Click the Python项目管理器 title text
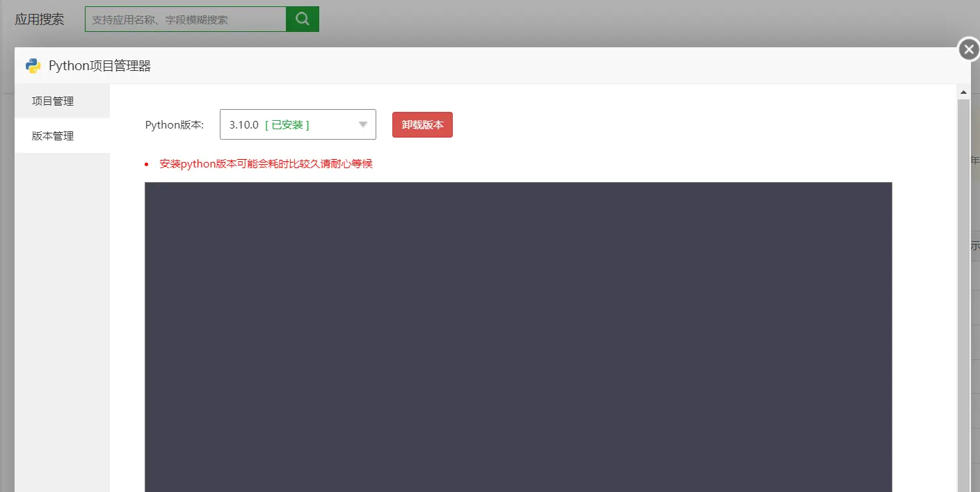The height and width of the screenshot is (492, 980). pyautogui.click(x=99, y=66)
